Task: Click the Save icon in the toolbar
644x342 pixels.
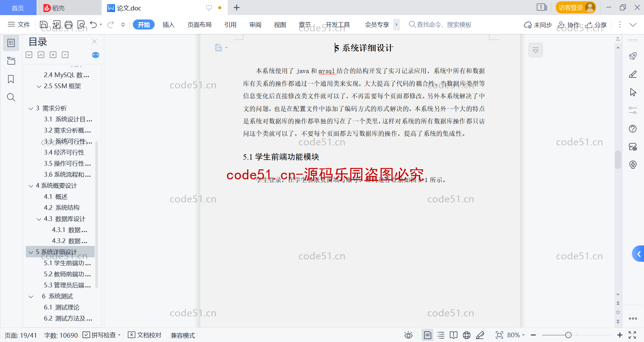Action: point(44,24)
